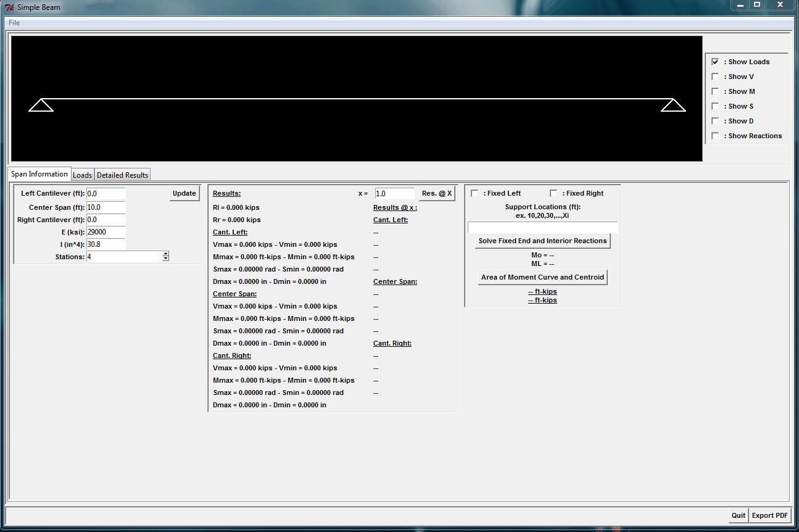Click the E (ksi) input field
This screenshot has width=799, height=532.
(x=106, y=232)
